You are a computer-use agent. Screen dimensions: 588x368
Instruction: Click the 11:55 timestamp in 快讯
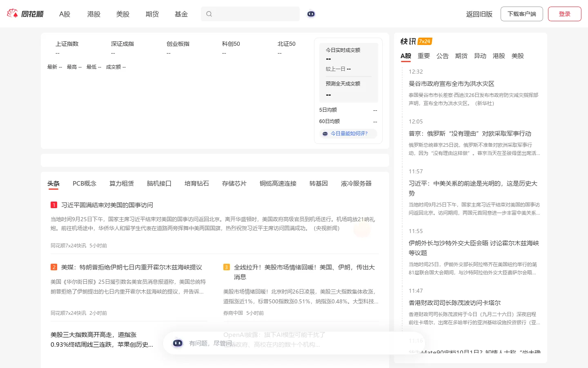(x=416, y=231)
